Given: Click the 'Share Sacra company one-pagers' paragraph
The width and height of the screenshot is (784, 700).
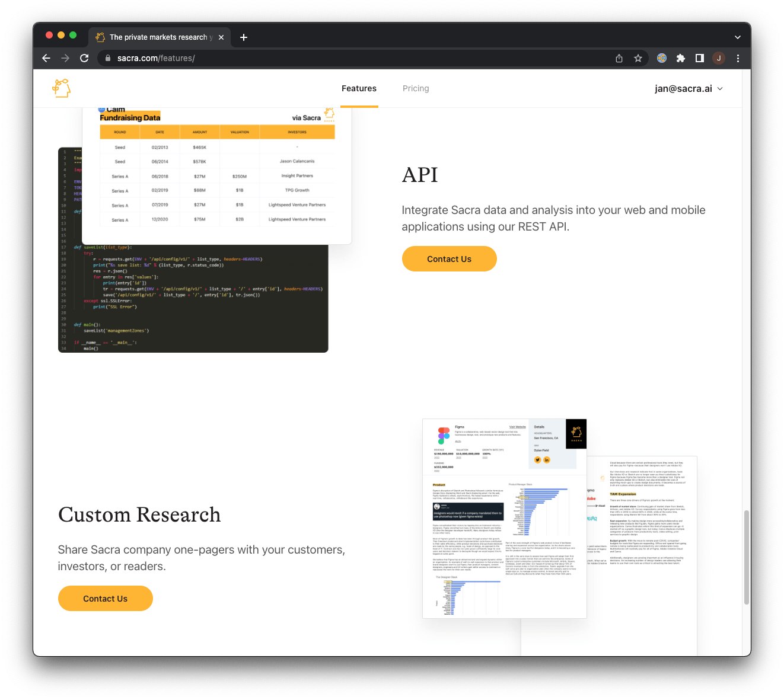Looking at the screenshot, I should point(201,558).
